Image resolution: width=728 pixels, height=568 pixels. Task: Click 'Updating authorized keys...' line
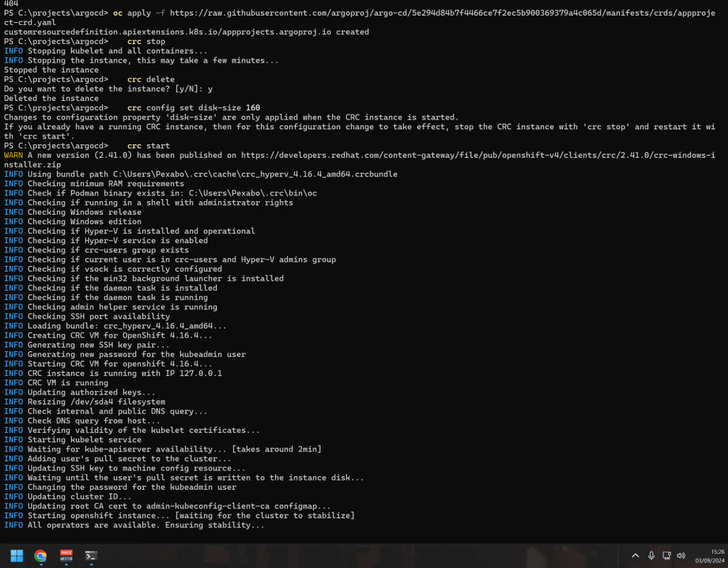click(80, 392)
